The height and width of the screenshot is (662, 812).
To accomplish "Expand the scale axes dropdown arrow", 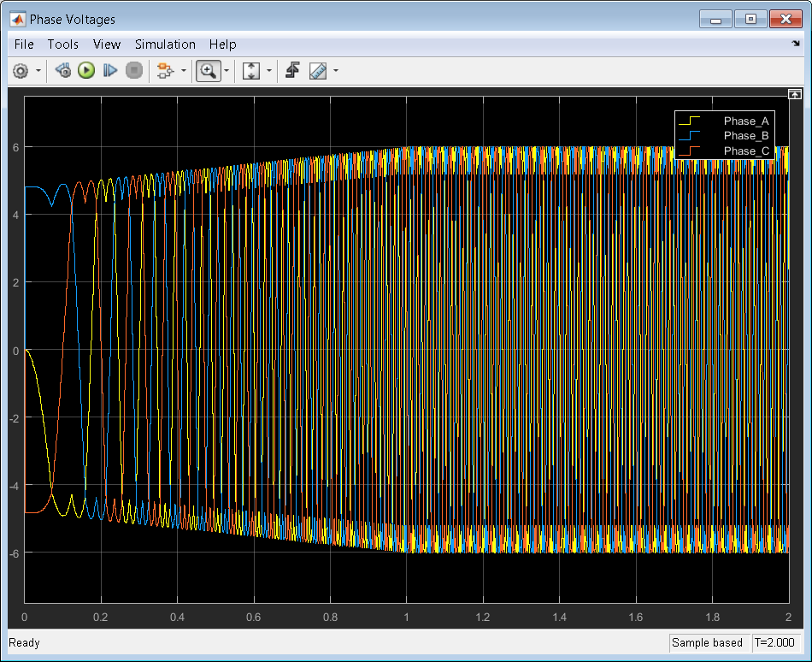I will [x=269, y=72].
